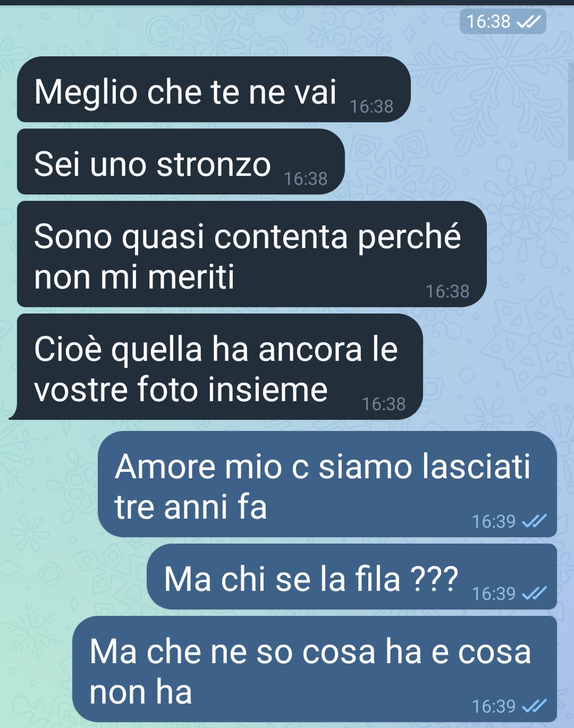Click the chat scrollbar on the right edge
574x728 pixels.
click(571, 112)
